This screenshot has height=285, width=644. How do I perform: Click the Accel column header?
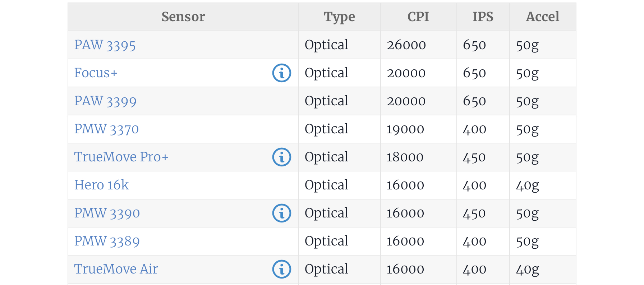tap(542, 17)
